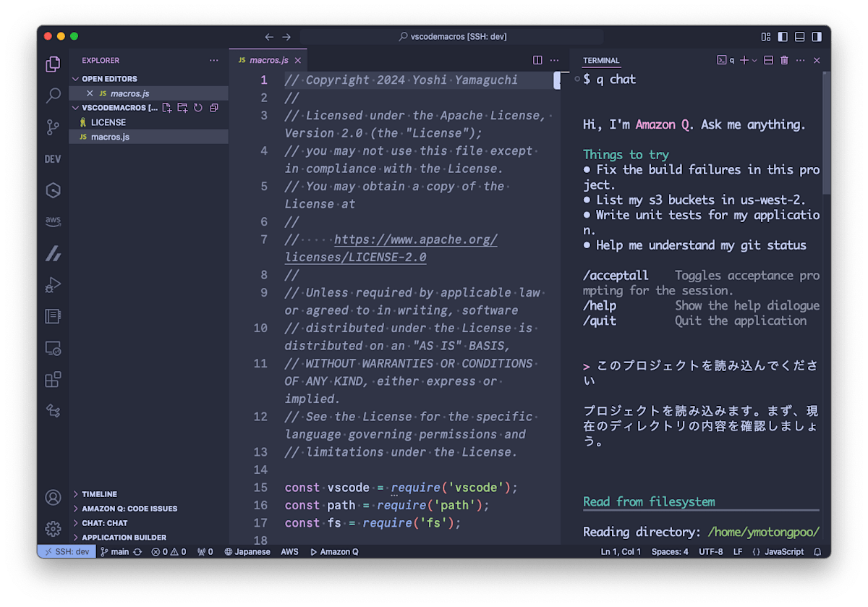The height and width of the screenshot is (607, 868).
Task: Expand the APPLICATION BUILDER section
Action: (x=149, y=537)
